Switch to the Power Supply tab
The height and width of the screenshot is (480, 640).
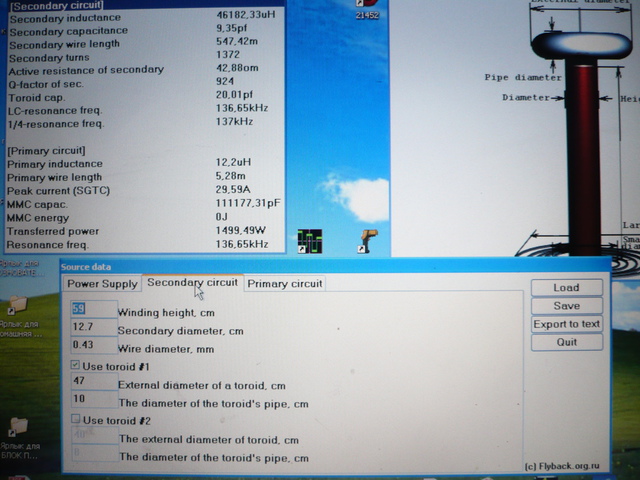(x=102, y=284)
